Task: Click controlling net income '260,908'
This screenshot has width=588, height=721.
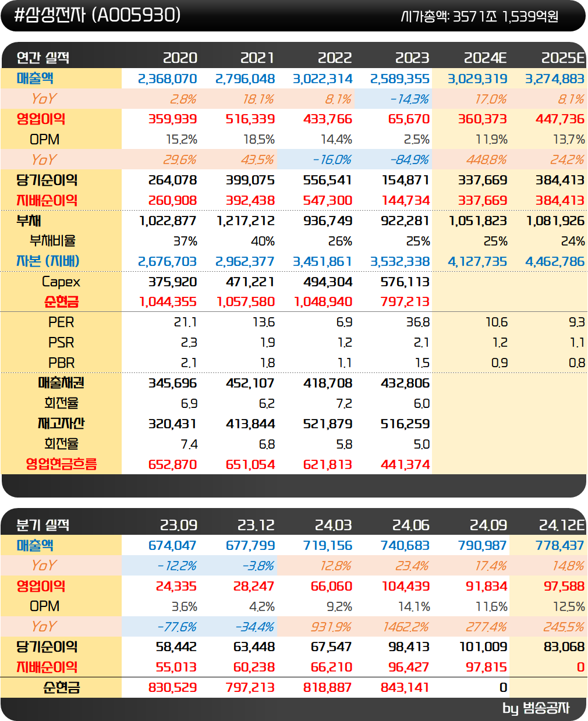Action: tap(172, 201)
